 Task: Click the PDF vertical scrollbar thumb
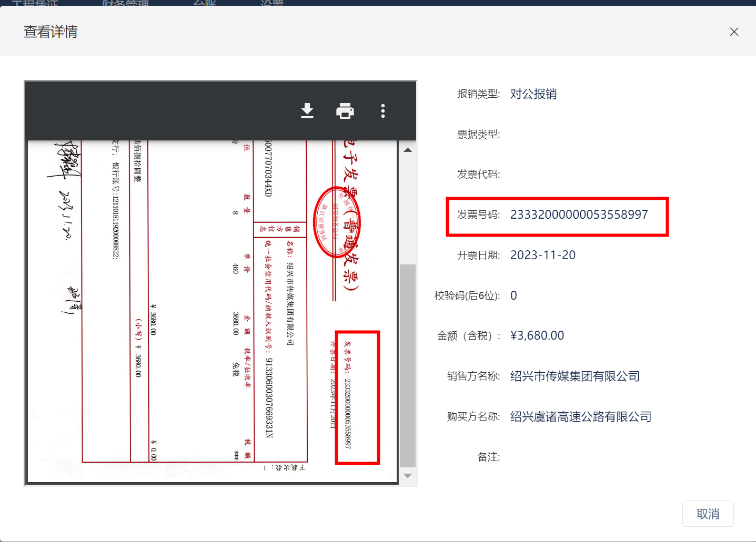pos(408,365)
